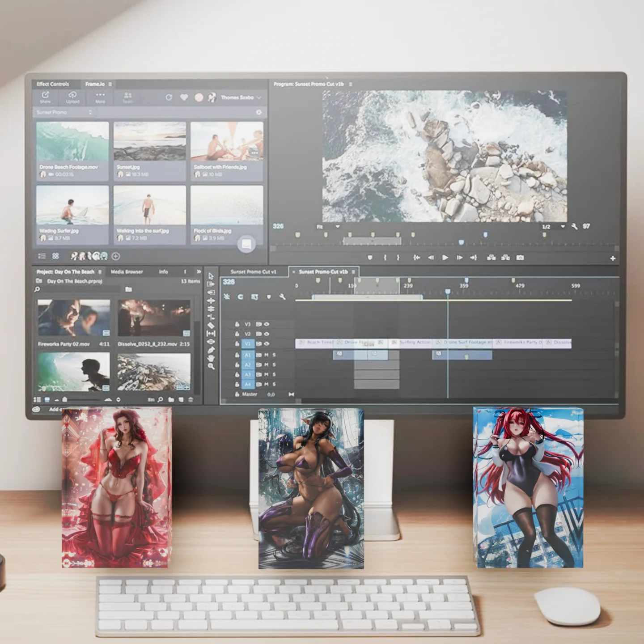Screen dimensions: 644x644
Task: Toggle the V3 track lock
Action: point(237,324)
